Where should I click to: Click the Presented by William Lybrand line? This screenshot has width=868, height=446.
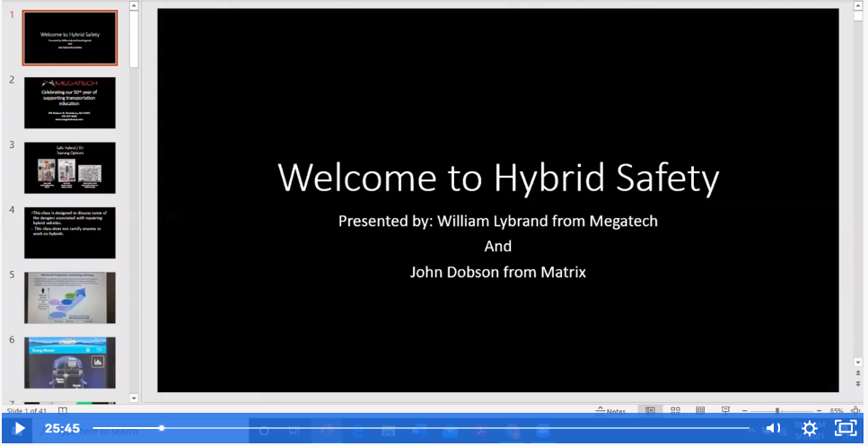tap(497, 222)
